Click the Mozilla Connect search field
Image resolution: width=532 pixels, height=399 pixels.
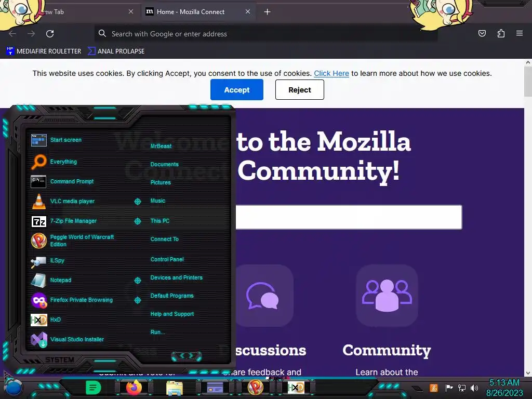click(349, 217)
